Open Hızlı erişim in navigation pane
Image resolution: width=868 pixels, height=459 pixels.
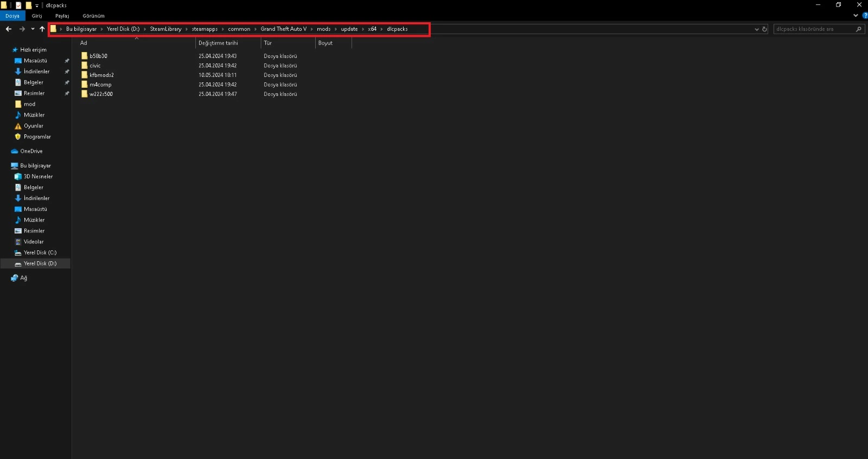(33, 50)
